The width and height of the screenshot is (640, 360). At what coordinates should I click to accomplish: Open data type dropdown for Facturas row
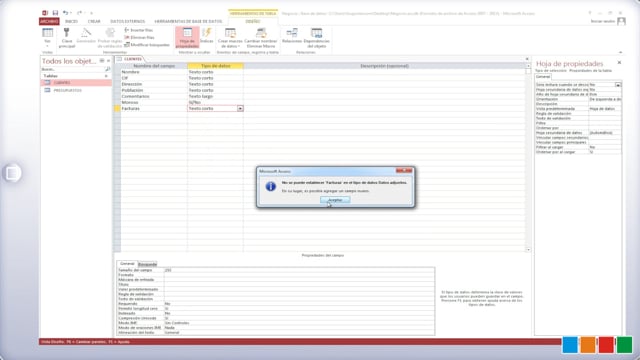click(240, 109)
